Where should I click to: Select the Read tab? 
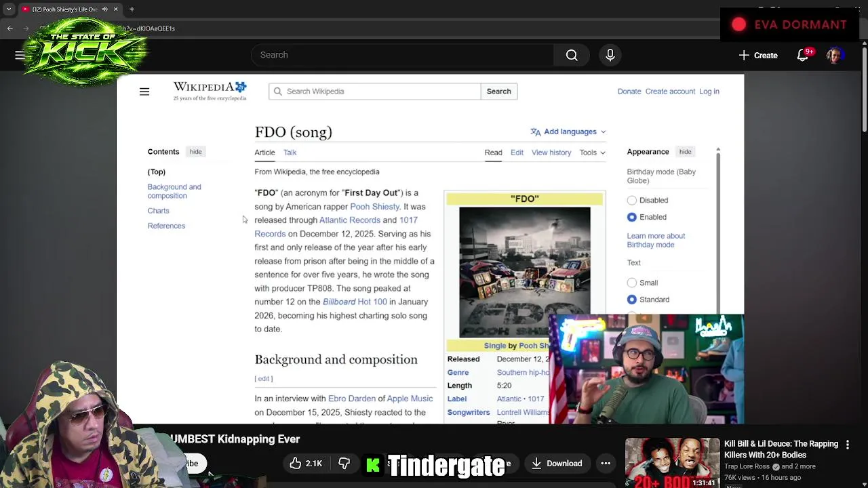coord(493,152)
